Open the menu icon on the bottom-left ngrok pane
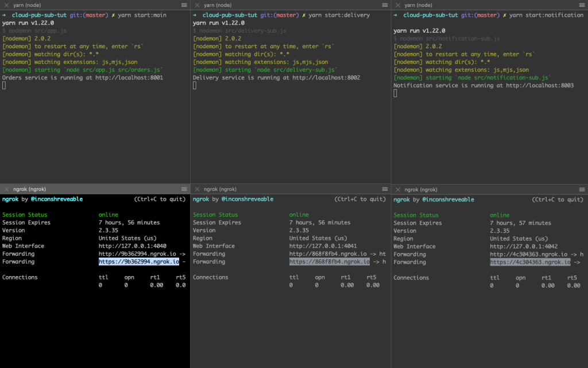This screenshot has width=588, height=368. pyautogui.click(x=184, y=189)
